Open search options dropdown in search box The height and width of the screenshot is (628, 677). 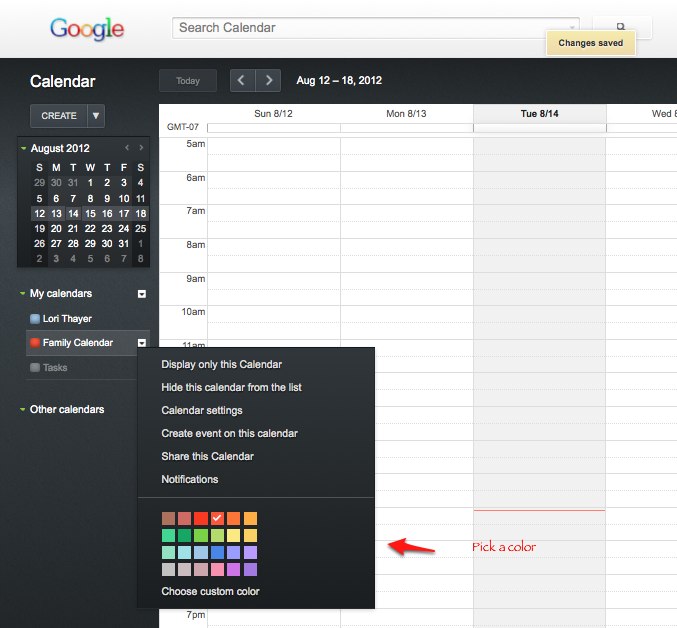point(572,27)
